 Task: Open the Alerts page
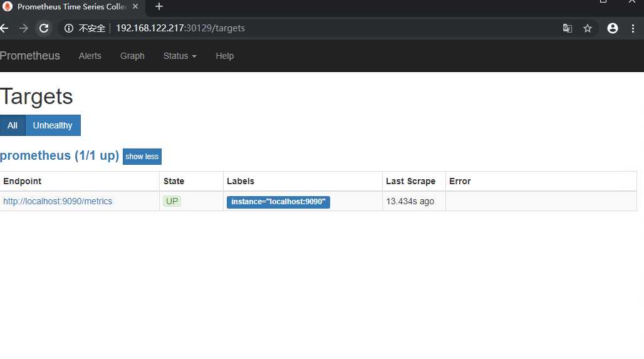click(x=90, y=56)
